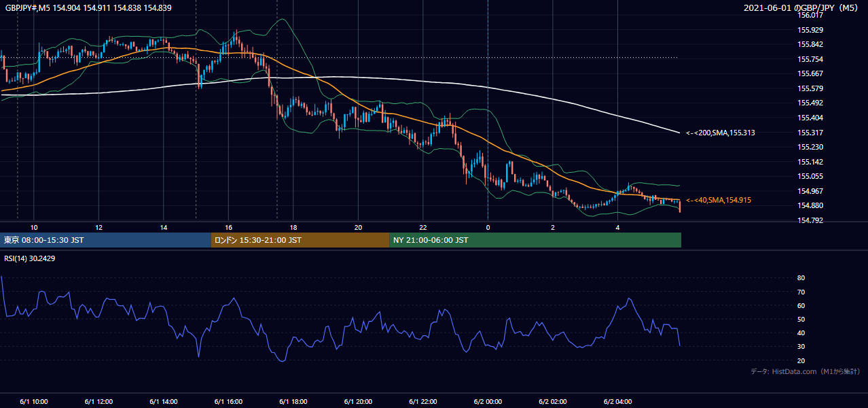This screenshot has height=408, width=868.
Task: Click RSI axis level 50
Action: click(x=801, y=319)
